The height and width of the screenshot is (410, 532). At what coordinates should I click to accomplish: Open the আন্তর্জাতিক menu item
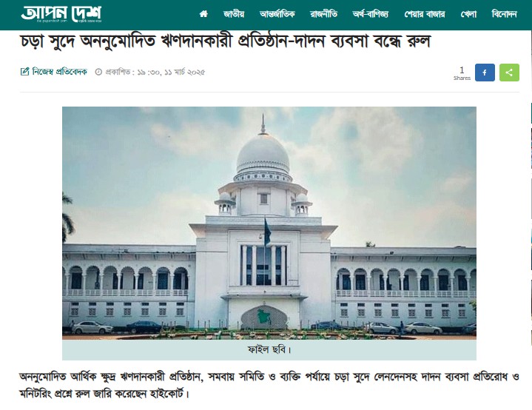(x=277, y=14)
